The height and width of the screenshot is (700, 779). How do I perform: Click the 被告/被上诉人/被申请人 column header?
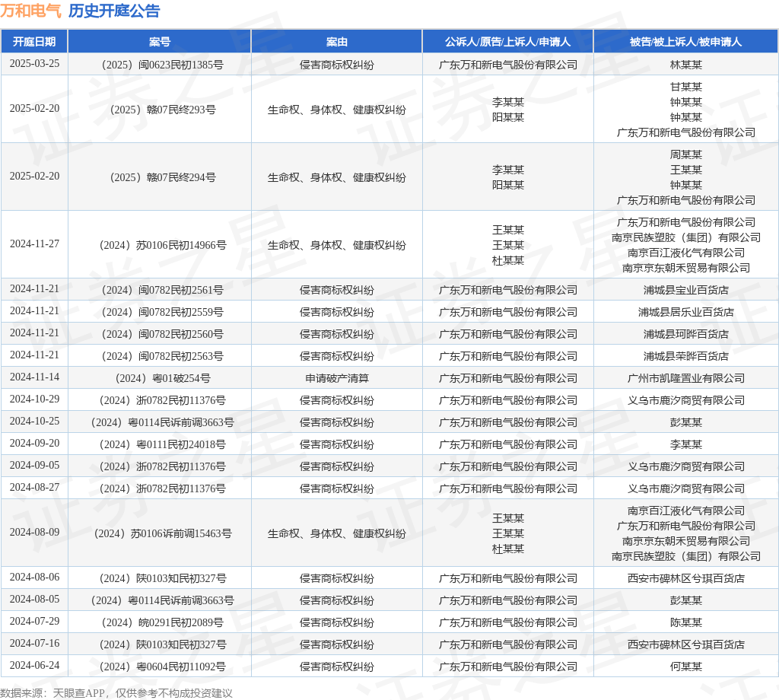pyautogui.click(x=685, y=42)
